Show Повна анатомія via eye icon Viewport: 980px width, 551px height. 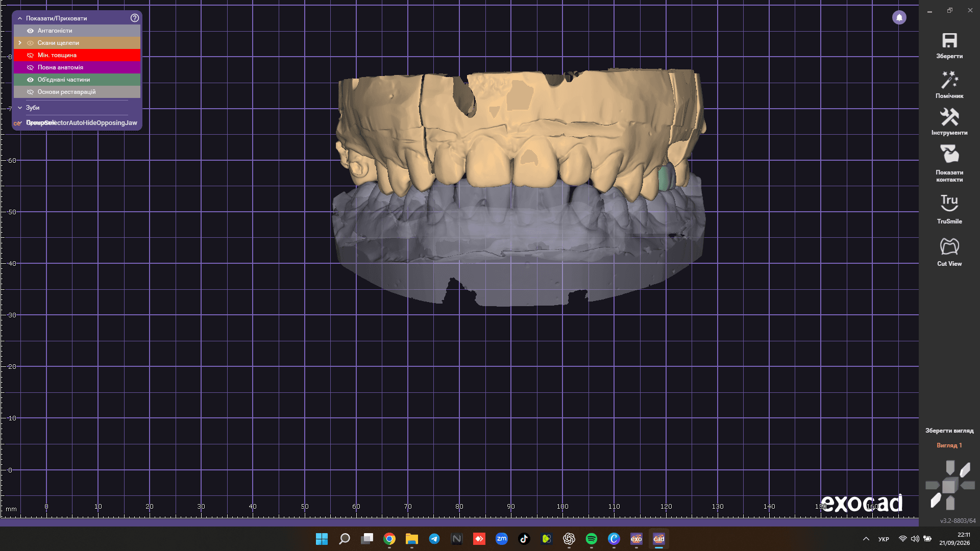[30, 67]
